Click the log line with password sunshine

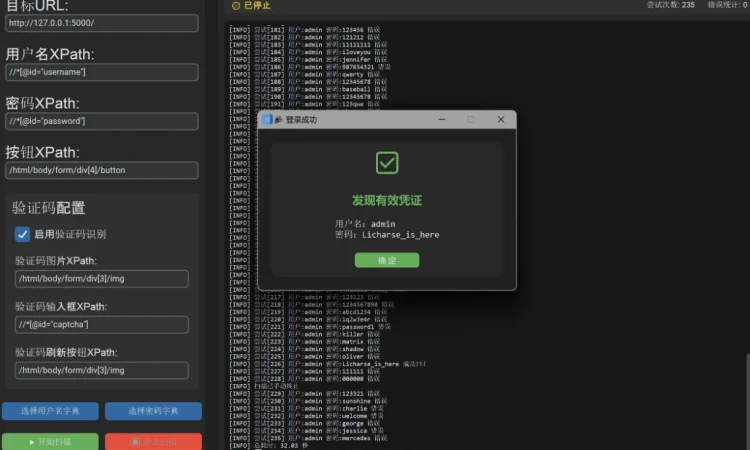(308, 401)
